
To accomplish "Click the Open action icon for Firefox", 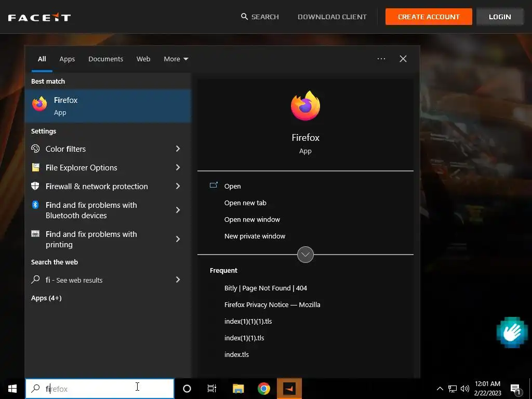I will click(x=214, y=185).
